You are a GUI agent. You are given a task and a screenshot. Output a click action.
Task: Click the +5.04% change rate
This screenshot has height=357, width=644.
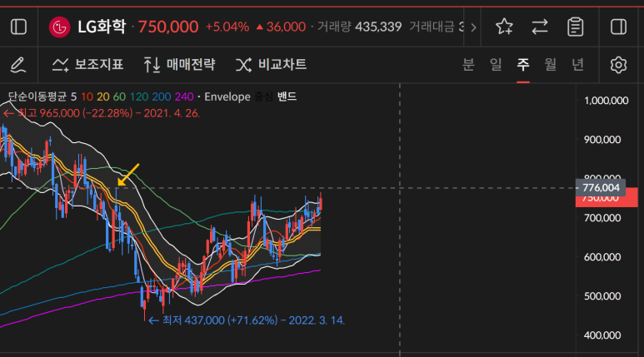click(x=227, y=27)
